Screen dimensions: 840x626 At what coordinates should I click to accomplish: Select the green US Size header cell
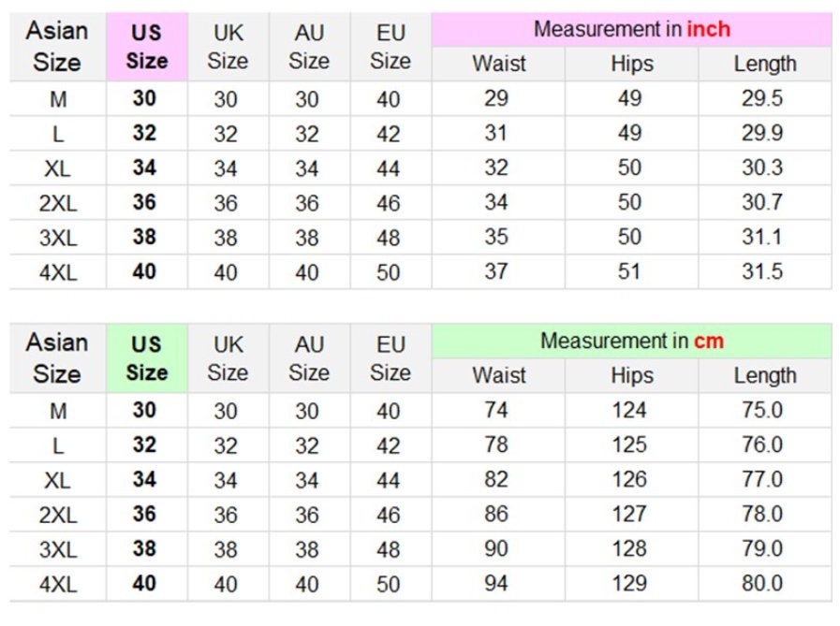pyautogui.click(x=146, y=358)
